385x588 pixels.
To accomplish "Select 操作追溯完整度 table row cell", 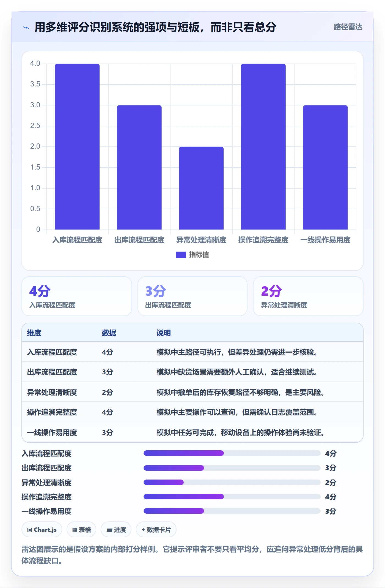I will (x=52, y=412).
